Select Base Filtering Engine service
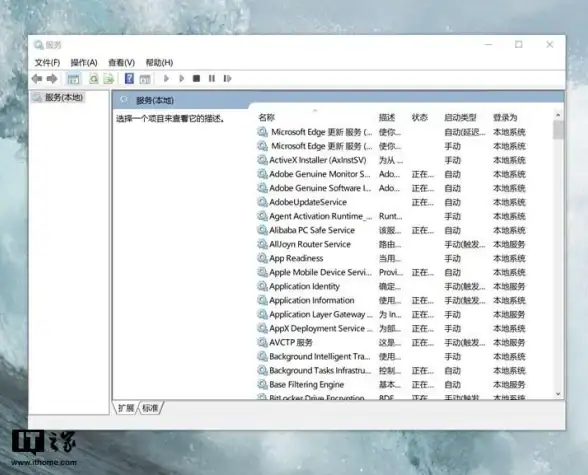 (391, 384)
